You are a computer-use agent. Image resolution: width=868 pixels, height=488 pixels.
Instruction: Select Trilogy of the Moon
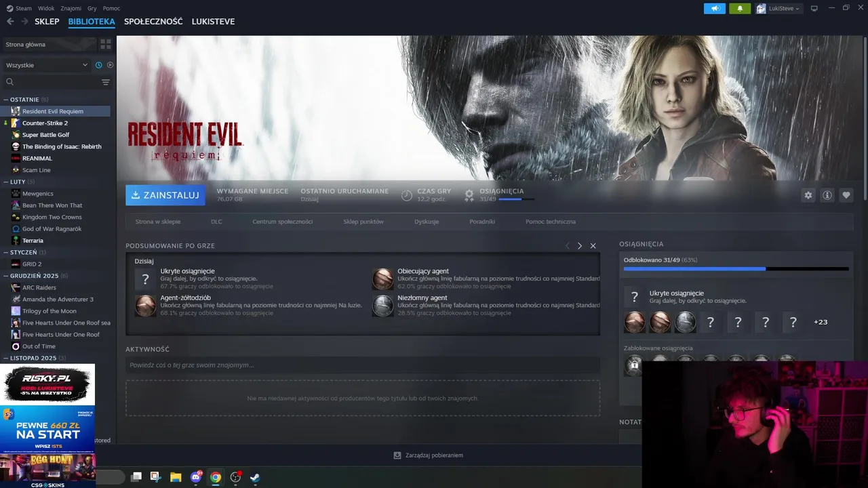[x=49, y=311]
